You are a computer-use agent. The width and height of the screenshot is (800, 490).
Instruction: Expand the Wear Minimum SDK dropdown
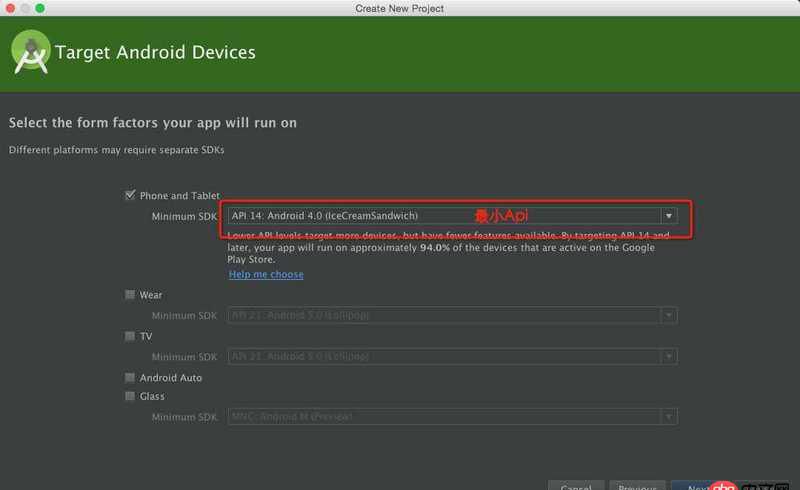click(x=452, y=316)
